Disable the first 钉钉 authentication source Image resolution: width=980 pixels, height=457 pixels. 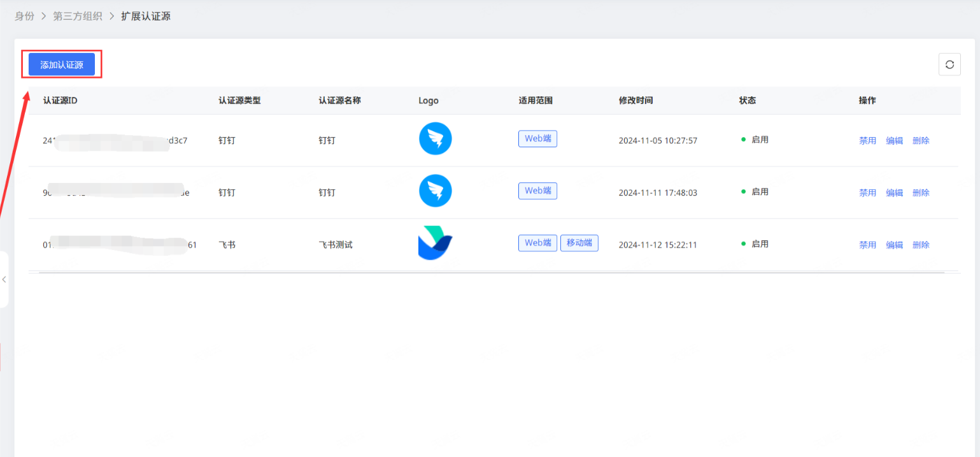click(x=867, y=140)
